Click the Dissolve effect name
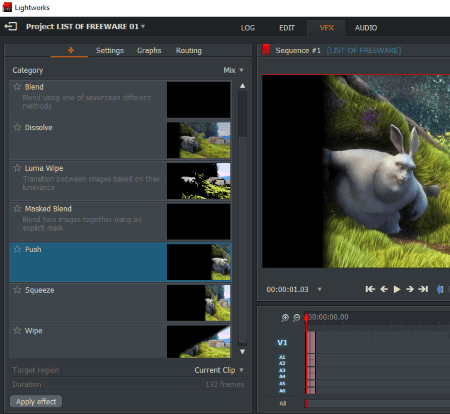 point(39,128)
